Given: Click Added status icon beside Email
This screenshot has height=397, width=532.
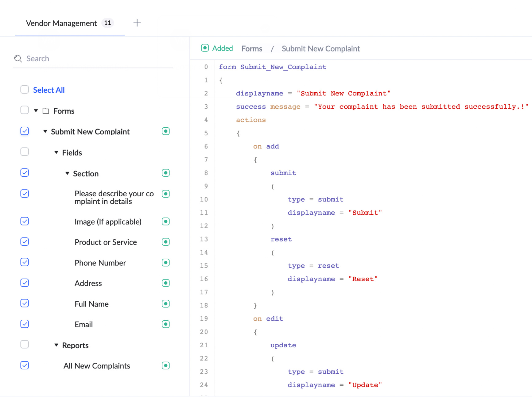Looking at the screenshot, I should (165, 324).
